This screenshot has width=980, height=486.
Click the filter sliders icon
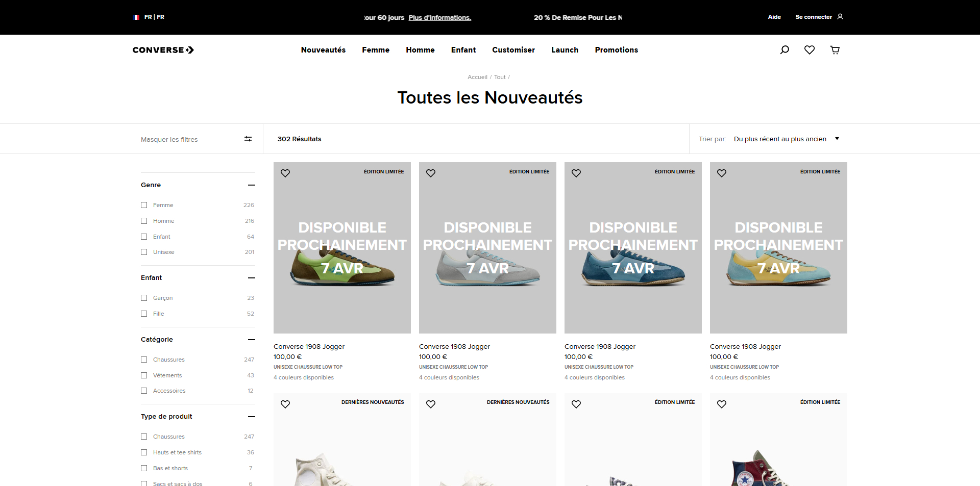coord(248,139)
